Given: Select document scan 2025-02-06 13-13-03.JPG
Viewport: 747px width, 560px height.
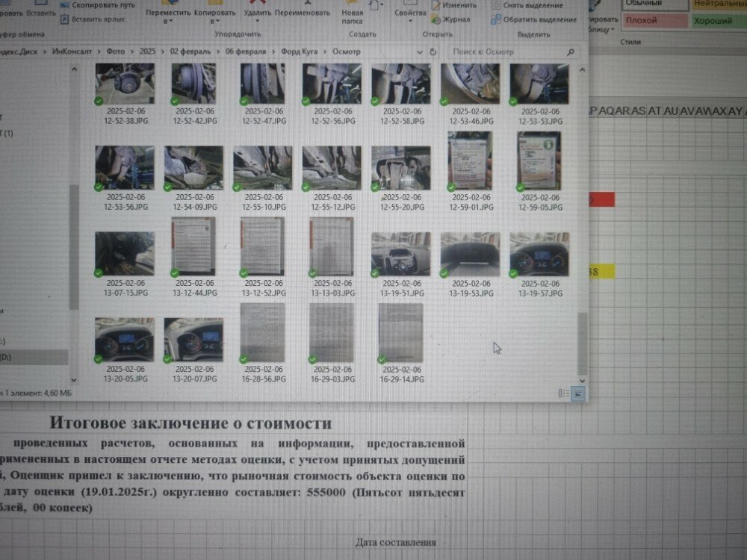Looking at the screenshot, I should pos(332,246).
